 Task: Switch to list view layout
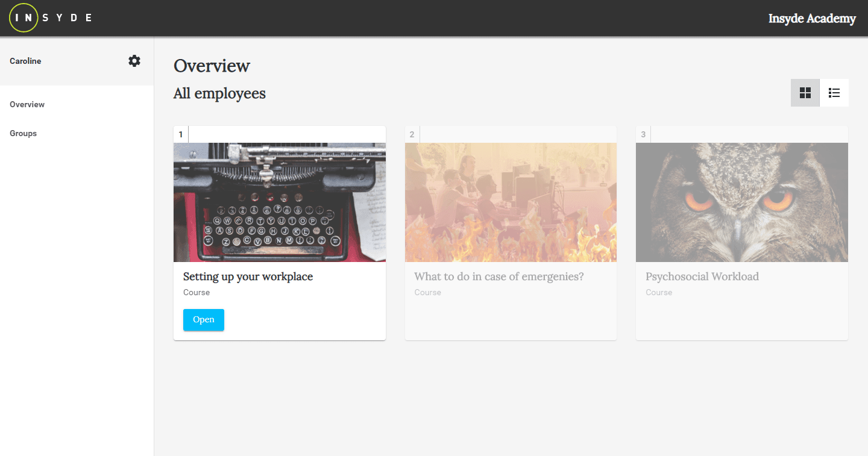(x=834, y=93)
